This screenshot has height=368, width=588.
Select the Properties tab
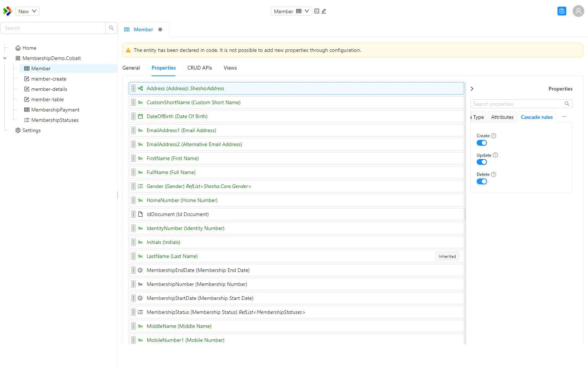tap(164, 68)
